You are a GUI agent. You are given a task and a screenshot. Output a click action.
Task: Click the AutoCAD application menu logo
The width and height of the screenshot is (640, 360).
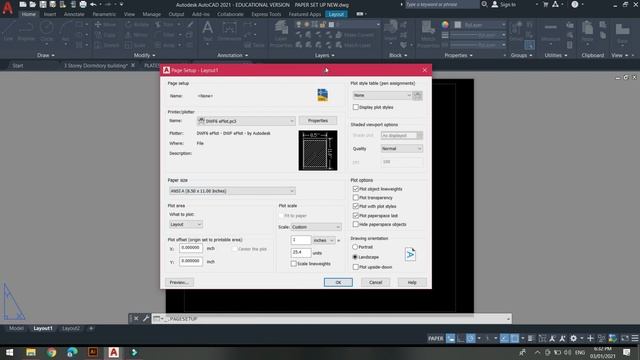7,8
